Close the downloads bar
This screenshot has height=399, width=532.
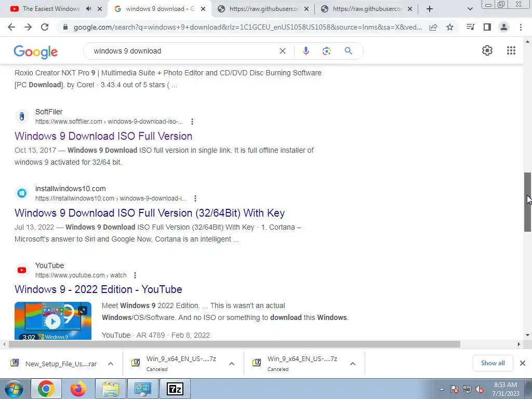click(x=523, y=363)
